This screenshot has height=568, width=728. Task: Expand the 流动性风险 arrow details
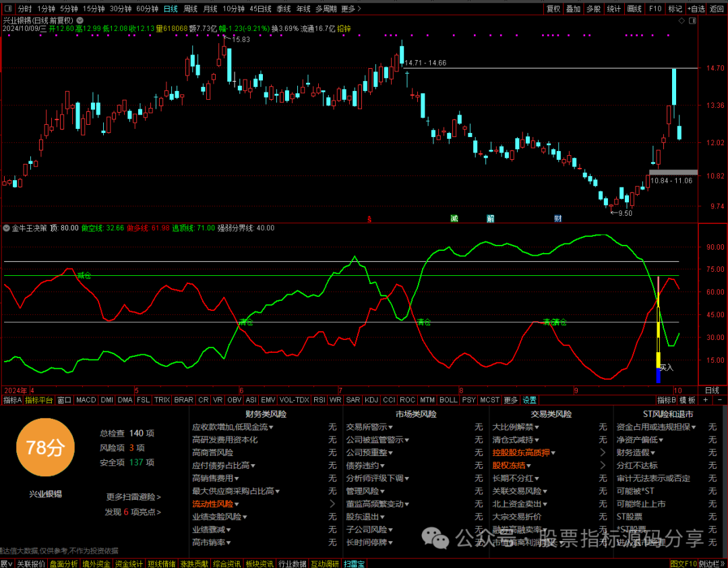coord(332,504)
